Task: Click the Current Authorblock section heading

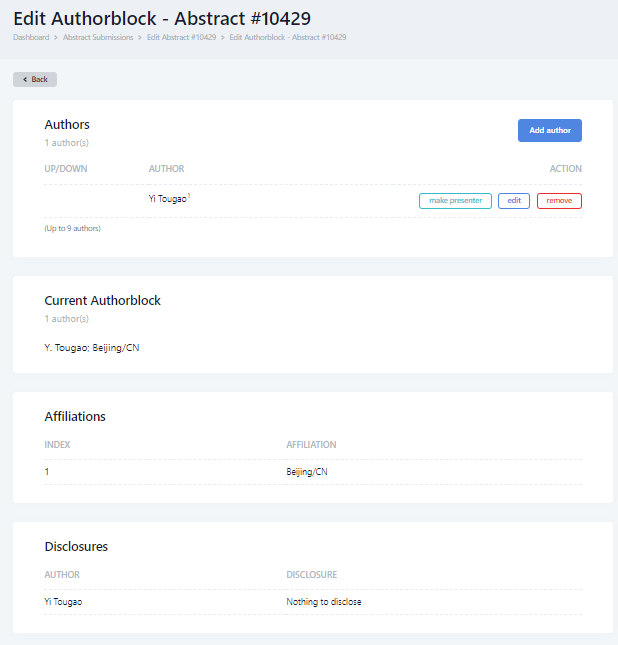Action: 102,300
